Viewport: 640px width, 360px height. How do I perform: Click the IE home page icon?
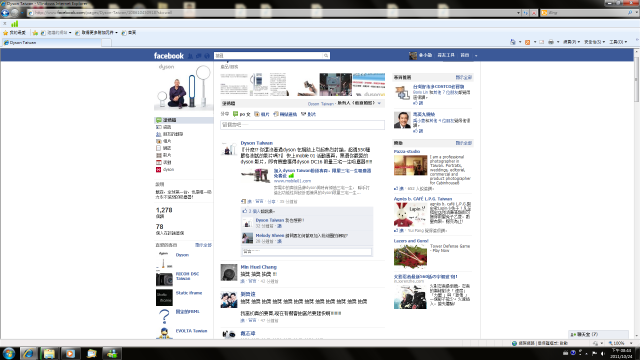click(513, 42)
